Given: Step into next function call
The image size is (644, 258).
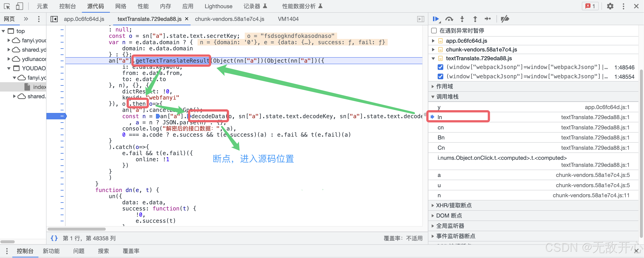Looking at the screenshot, I should pyautogui.click(x=462, y=19).
